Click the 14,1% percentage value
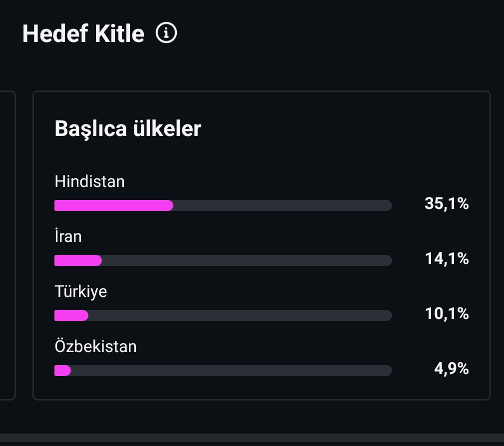This screenshot has height=446, width=504. pyautogui.click(x=447, y=258)
